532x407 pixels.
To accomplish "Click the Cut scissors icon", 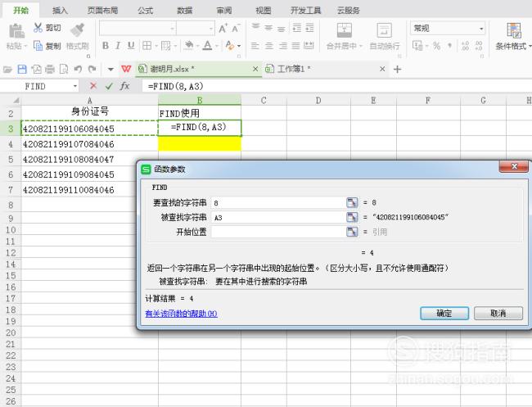I will (x=38, y=28).
